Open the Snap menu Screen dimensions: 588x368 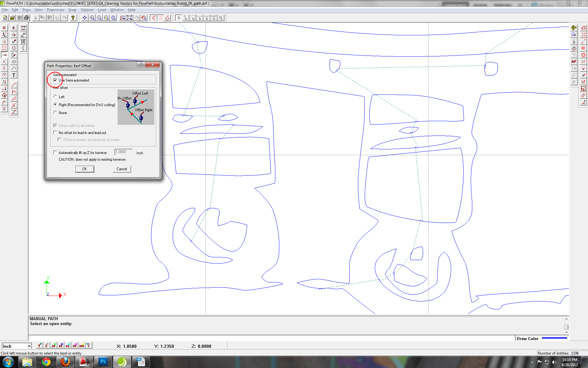pos(72,10)
